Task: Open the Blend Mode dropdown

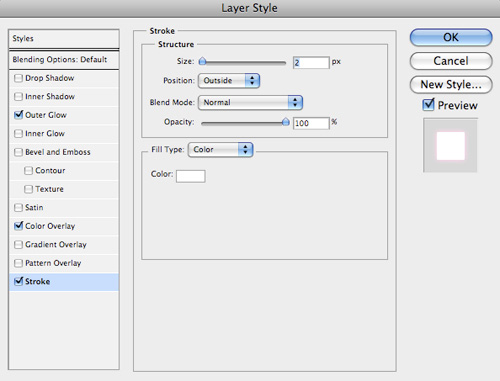Action: (250, 103)
